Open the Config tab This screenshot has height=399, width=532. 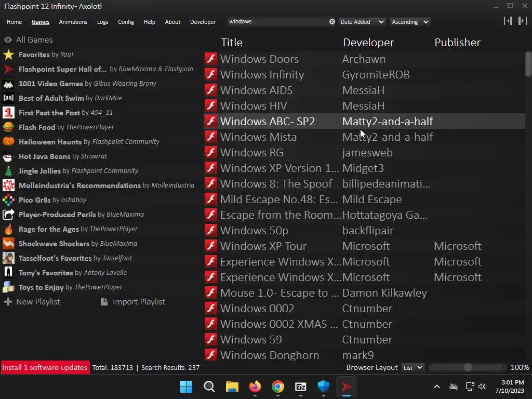[126, 22]
